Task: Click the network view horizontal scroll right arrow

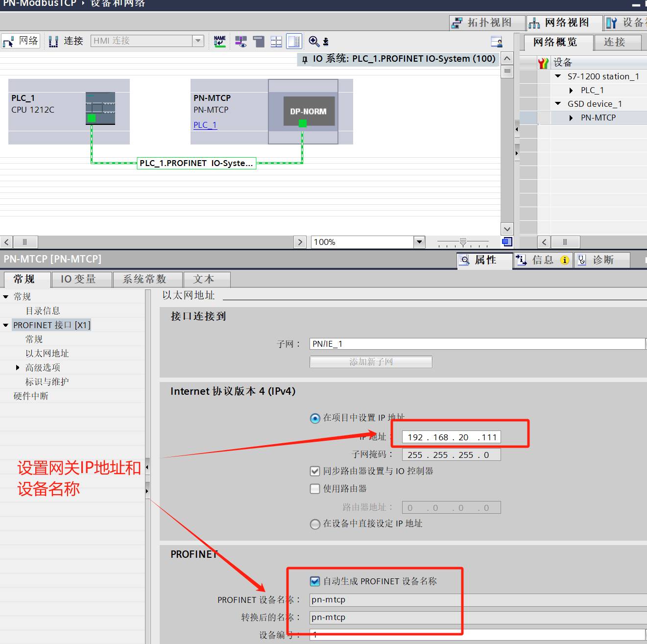Action: pos(300,242)
